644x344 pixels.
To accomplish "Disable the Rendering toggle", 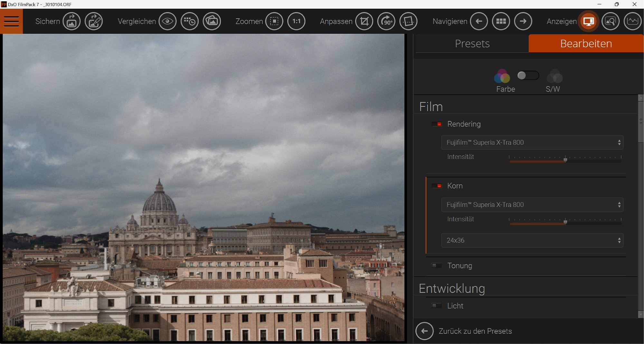I will [x=437, y=124].
